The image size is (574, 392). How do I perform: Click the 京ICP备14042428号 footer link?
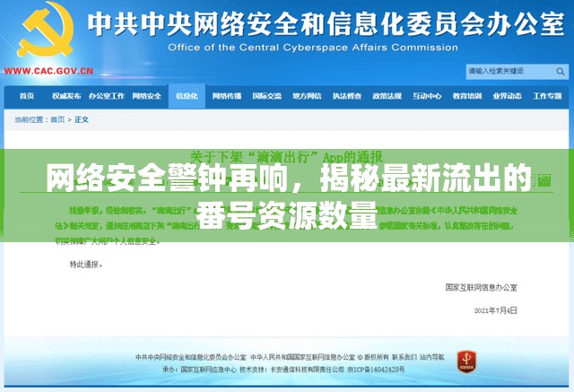point(376,370)
